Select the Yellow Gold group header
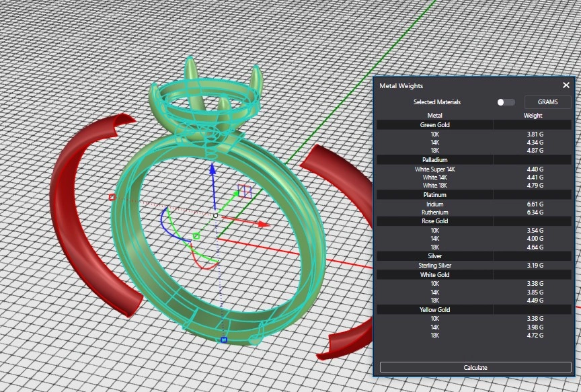The width and height of the screenshot is (581, 392). [x=434, y=309]
